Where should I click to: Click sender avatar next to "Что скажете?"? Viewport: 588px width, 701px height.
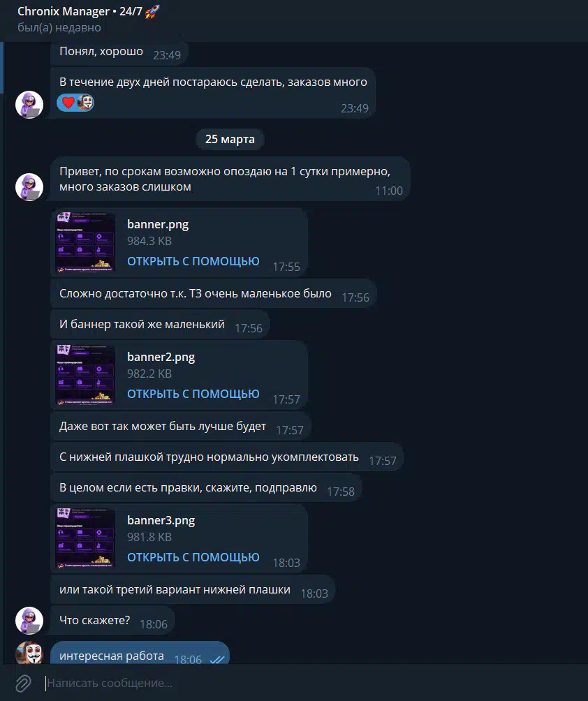click(29, 621)
